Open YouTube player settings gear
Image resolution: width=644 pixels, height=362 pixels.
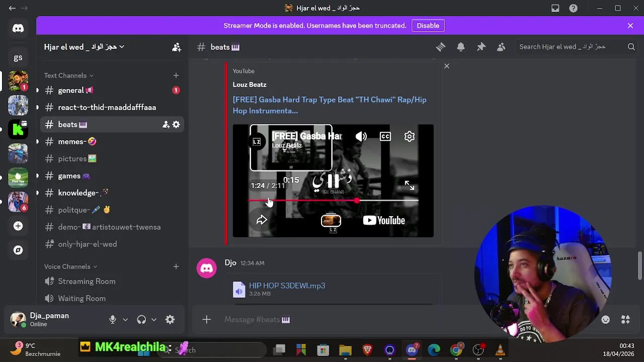410,136
